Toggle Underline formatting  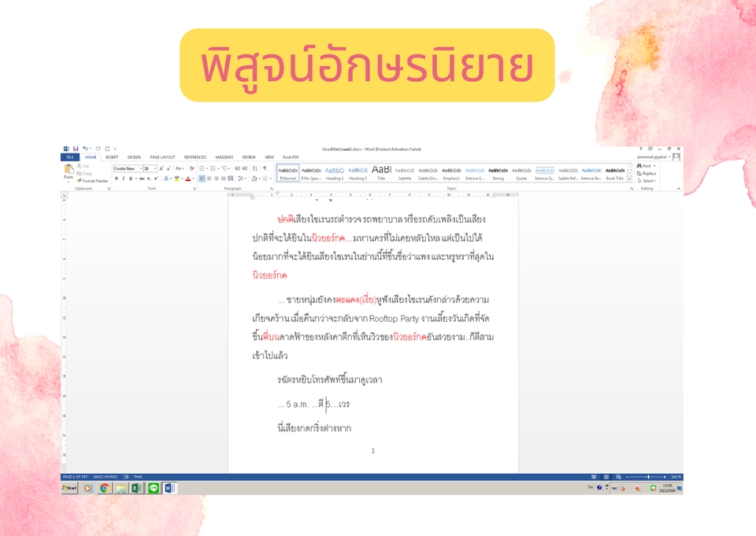click(x=131, y=179)
